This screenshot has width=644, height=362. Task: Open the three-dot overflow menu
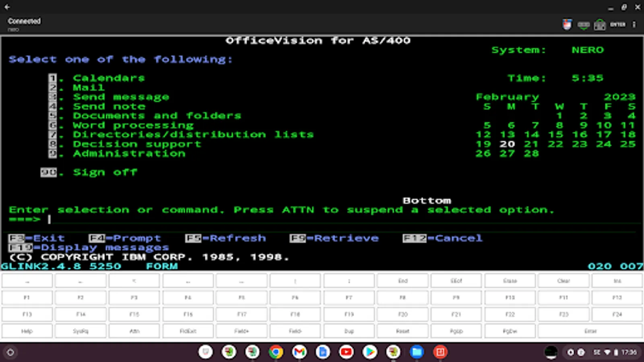(x=634, y=25)
